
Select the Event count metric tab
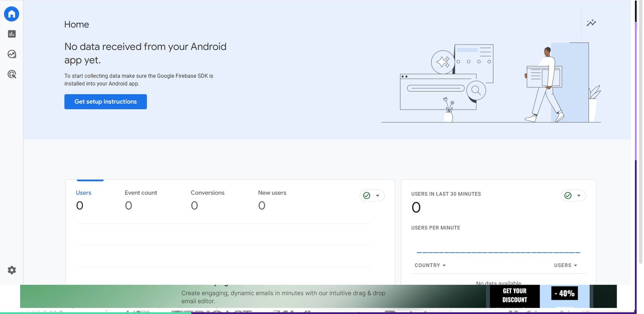141,200
